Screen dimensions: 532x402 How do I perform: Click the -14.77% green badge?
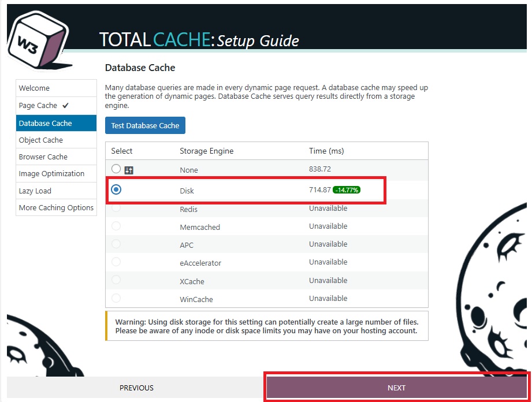347,190
